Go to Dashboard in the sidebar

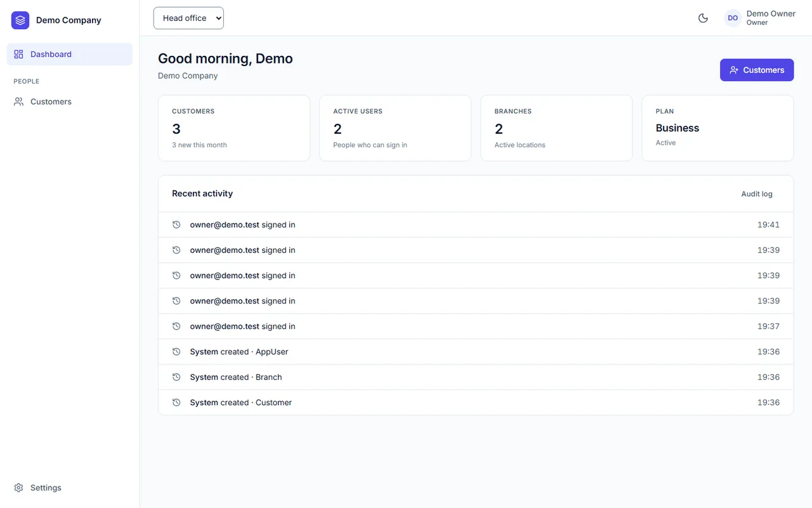[70, 54]
